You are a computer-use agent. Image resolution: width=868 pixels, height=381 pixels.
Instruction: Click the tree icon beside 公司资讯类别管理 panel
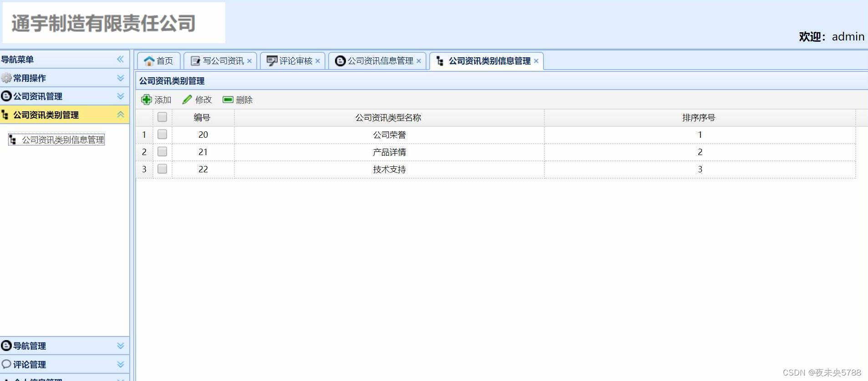pyautogui.click(x=5, y=115)
